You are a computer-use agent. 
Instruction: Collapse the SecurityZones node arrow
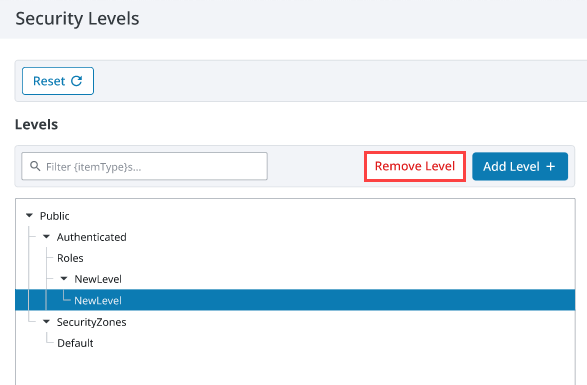46,321
